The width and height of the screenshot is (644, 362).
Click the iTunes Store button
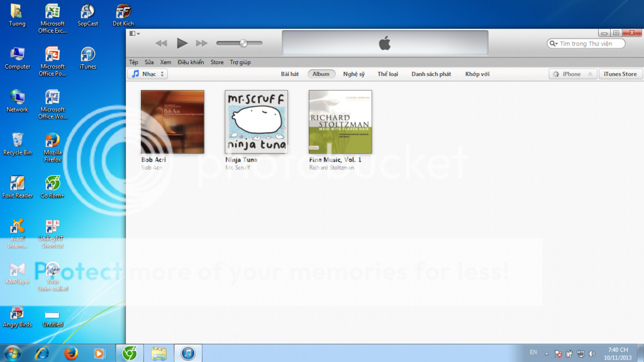(620, 74)
